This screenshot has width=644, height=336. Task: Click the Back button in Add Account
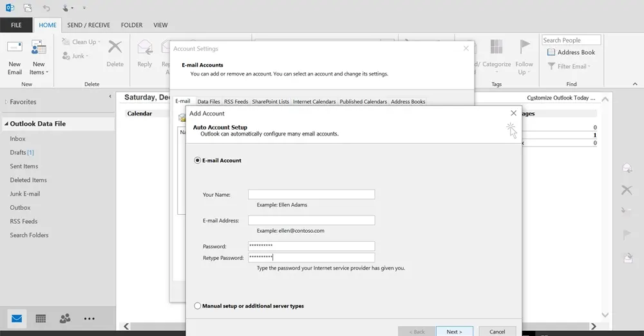tap(417, 331)
